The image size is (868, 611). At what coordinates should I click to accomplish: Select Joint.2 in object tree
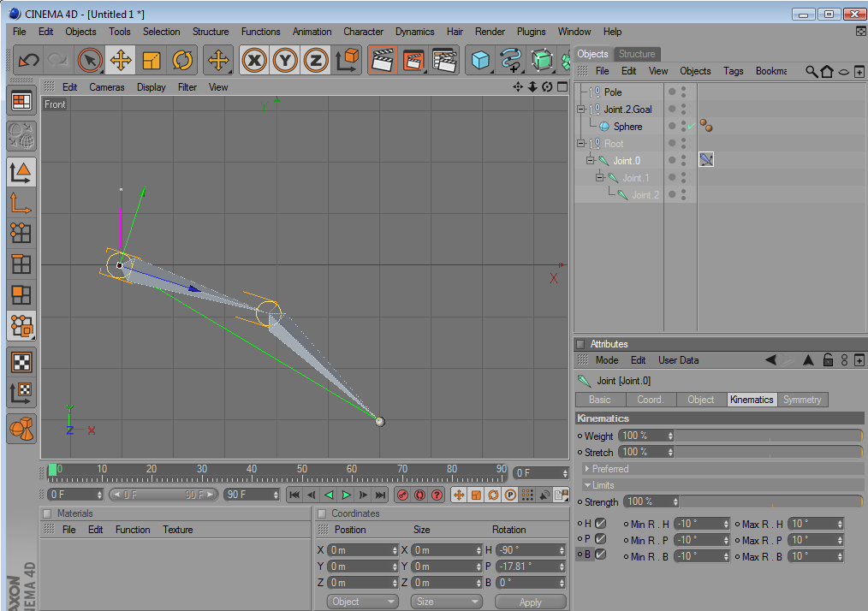[x=645, y=195]
